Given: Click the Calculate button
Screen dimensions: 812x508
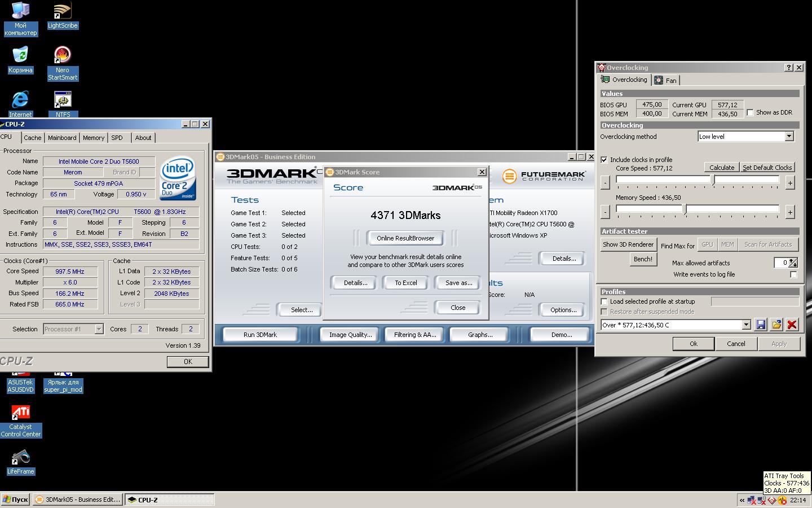Looking at the screenshot, I should click(x=721, y=168).
